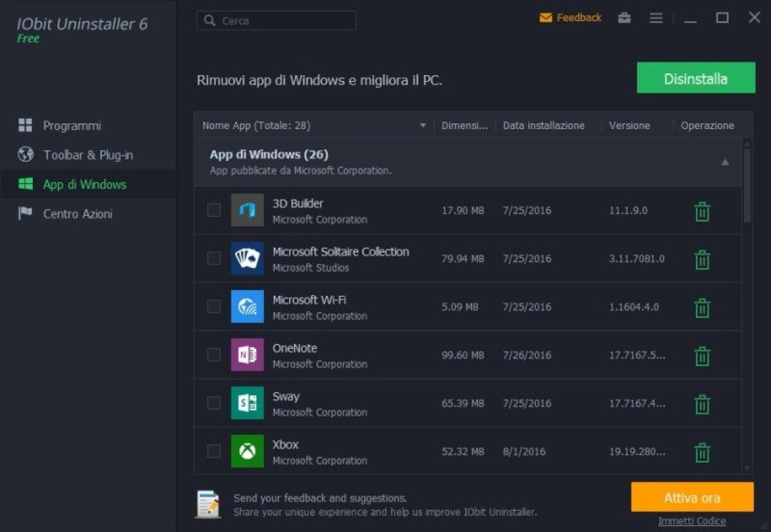Open the Programmi sidebar section
771x532 pixels.
click(72, 125)
